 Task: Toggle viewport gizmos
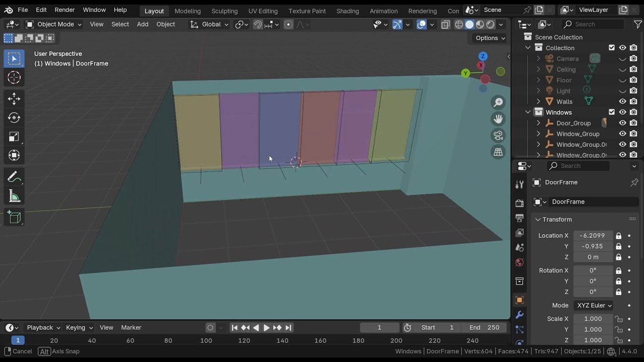coord(397,24)
